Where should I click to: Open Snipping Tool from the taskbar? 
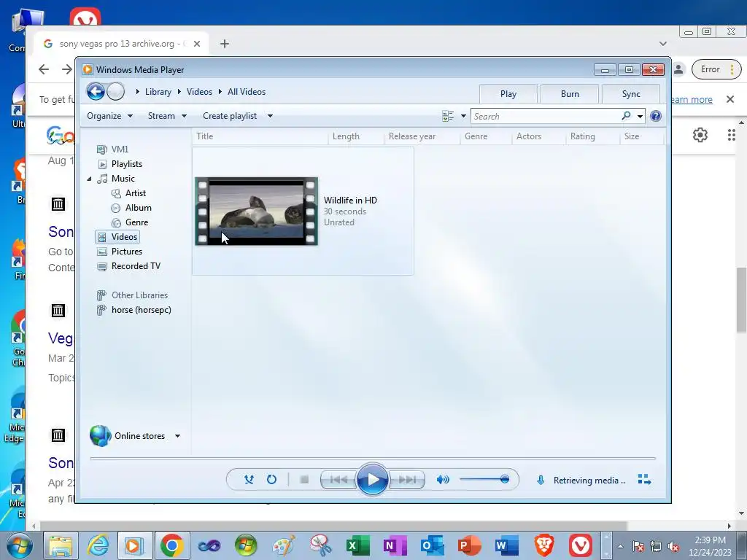click(321, 545)
